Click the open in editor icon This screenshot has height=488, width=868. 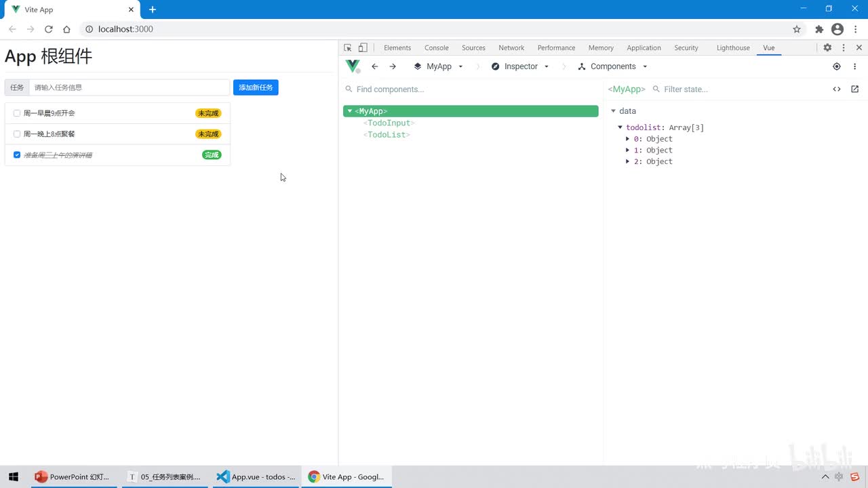(x=854, y=89)
